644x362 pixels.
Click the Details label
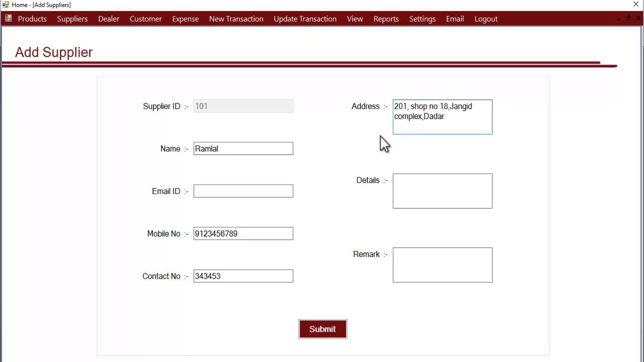pyautogui.click(x=368, y=180)
